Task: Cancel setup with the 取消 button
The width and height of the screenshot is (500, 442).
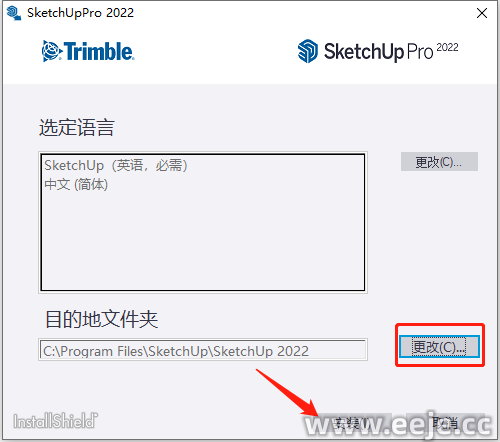Action: pyautogui.click(x=445, y=423)
